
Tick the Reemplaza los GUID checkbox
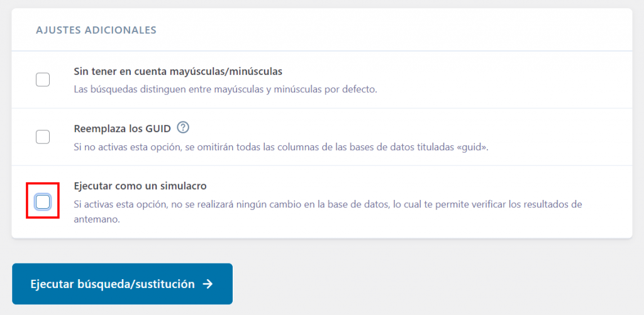[x=43, y=137]
